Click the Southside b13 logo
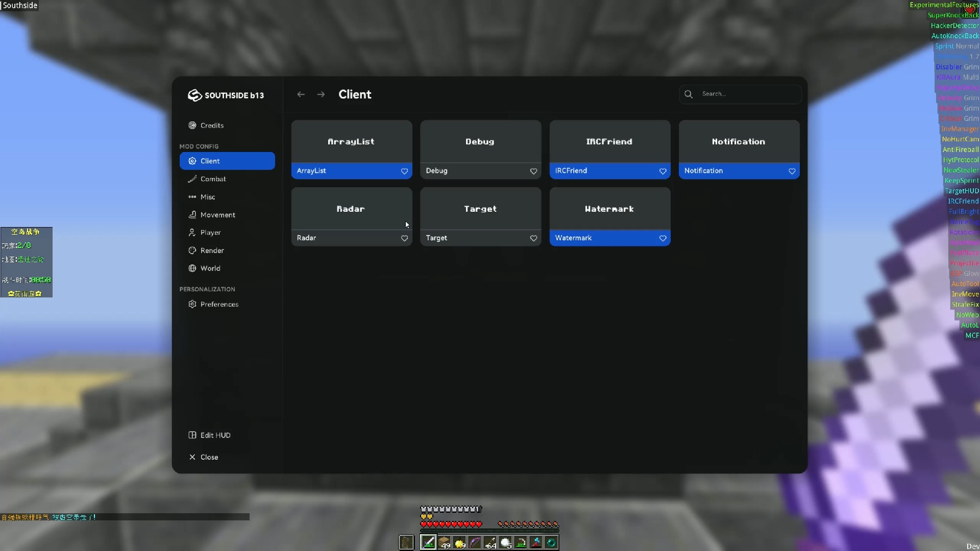 pos(225,95)
